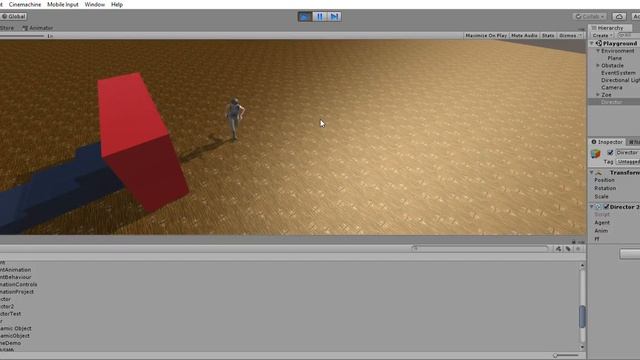Open the Gizmos dropdown
Screen dimensions: 640x360
click(570, 36)
